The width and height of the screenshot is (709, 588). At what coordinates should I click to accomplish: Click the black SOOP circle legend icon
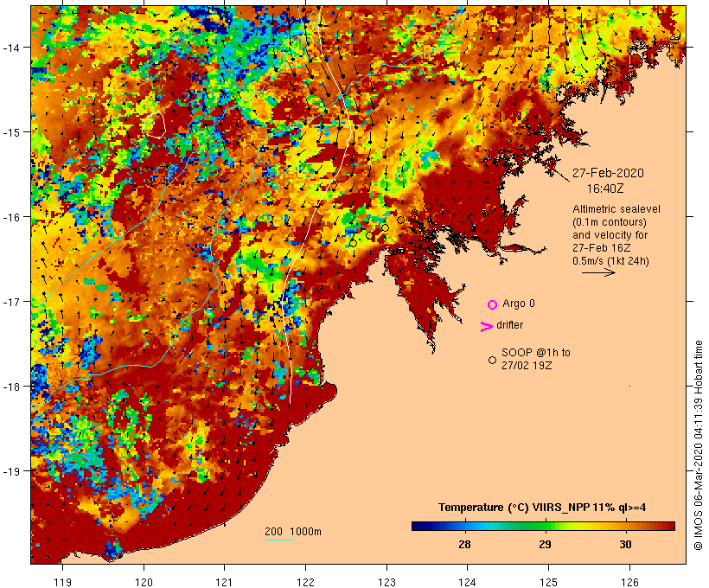point(493,360)
